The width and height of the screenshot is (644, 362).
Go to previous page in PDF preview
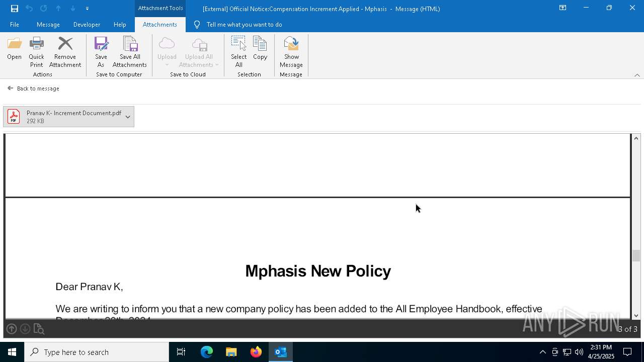pos(12,329)
